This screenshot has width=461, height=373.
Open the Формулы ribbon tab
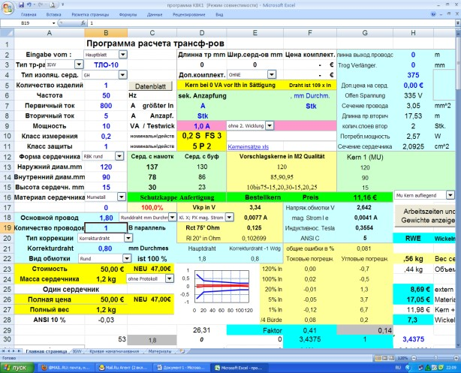coord(128,15)
